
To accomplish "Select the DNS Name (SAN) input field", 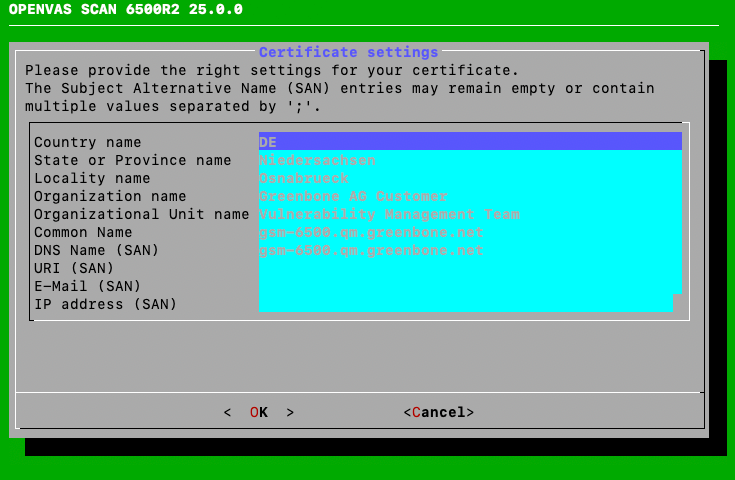I will coord(469,250).
